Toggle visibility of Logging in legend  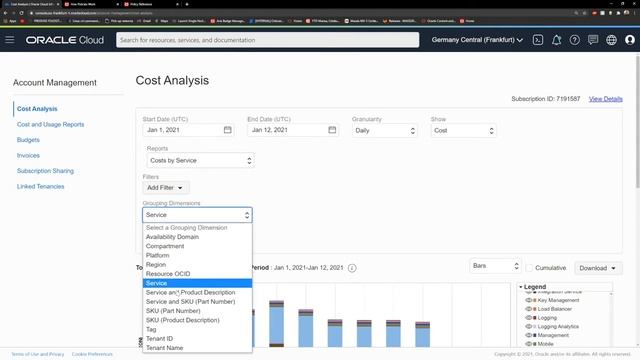pyautogui.click(x=529, y=318)
